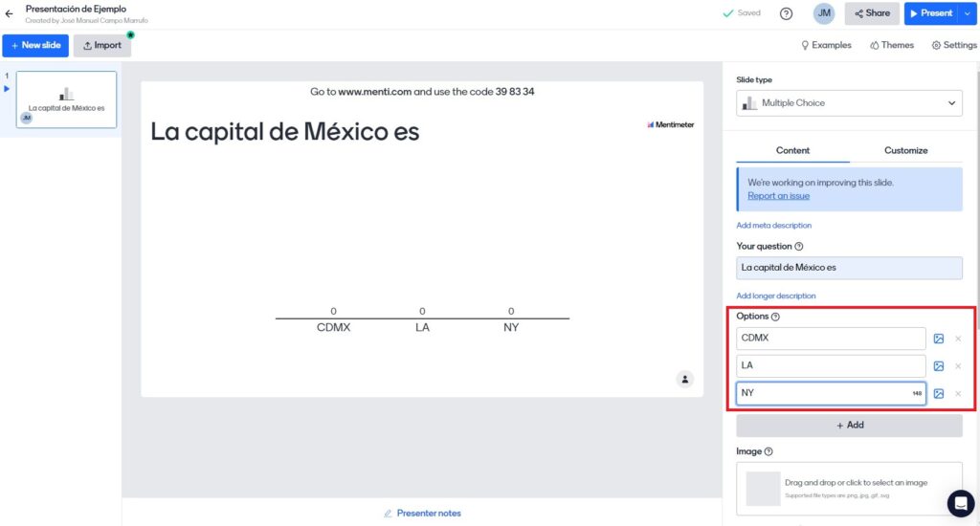Viewport: 980px width, 526px height.
Task: Click the Your question input field
Action: (x=849, y=268)
